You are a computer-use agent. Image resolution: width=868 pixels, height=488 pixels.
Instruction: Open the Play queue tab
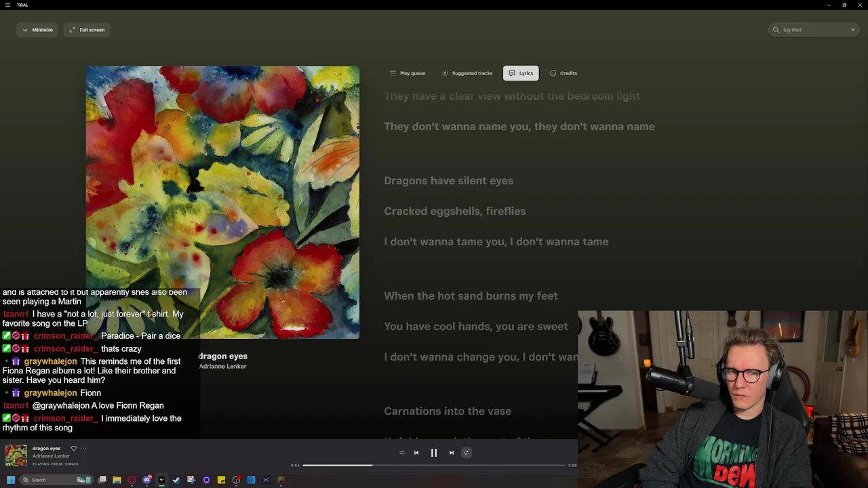tap(408, 73)
